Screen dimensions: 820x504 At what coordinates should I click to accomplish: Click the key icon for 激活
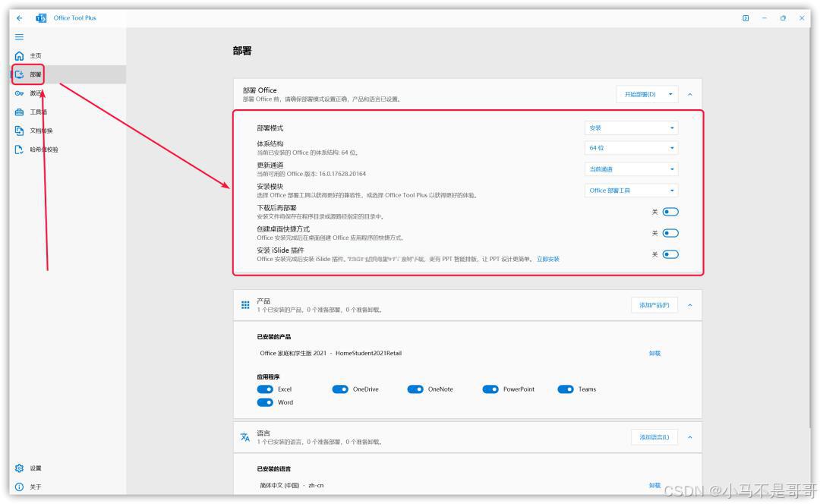(x=19, y=93)
